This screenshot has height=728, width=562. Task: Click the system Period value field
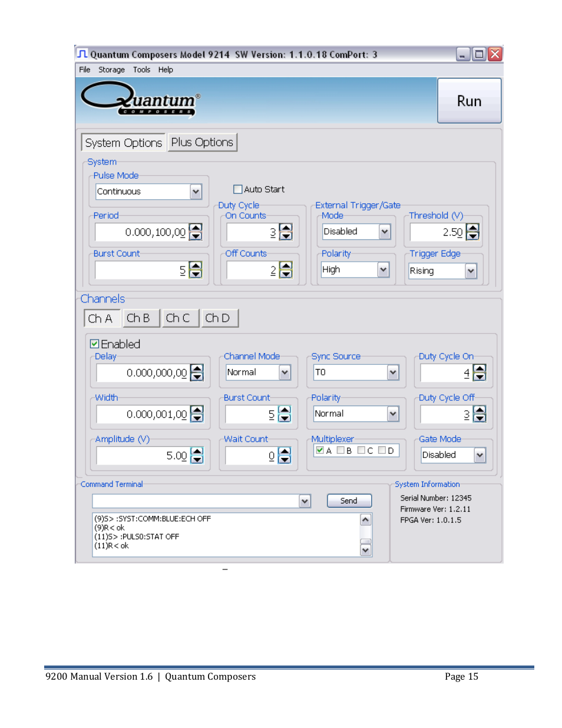pyautogui.click(x=142, y=232)
